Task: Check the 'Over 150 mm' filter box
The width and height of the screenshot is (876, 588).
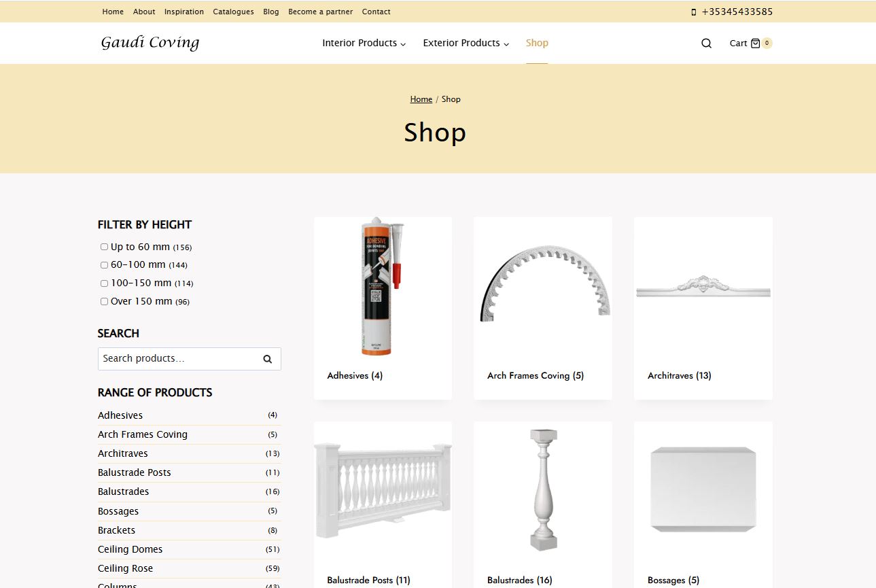Action: [104, 302]
